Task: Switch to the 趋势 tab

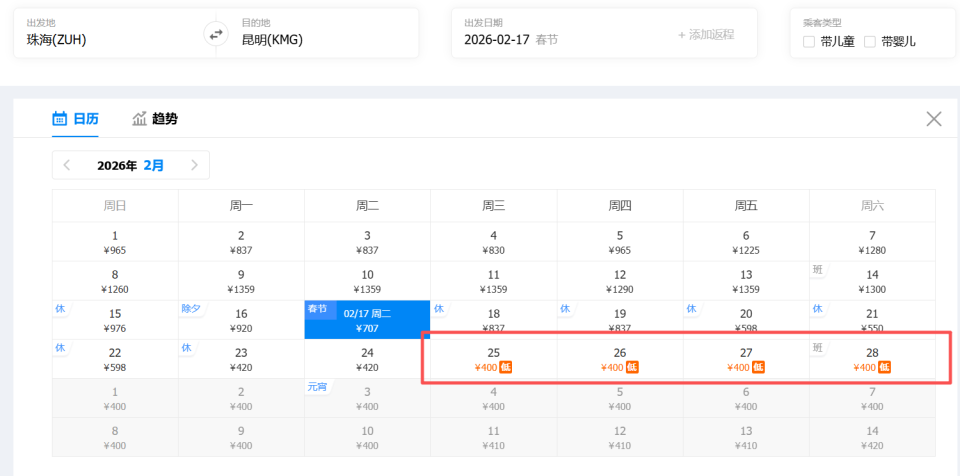Action: click(156, 119)
